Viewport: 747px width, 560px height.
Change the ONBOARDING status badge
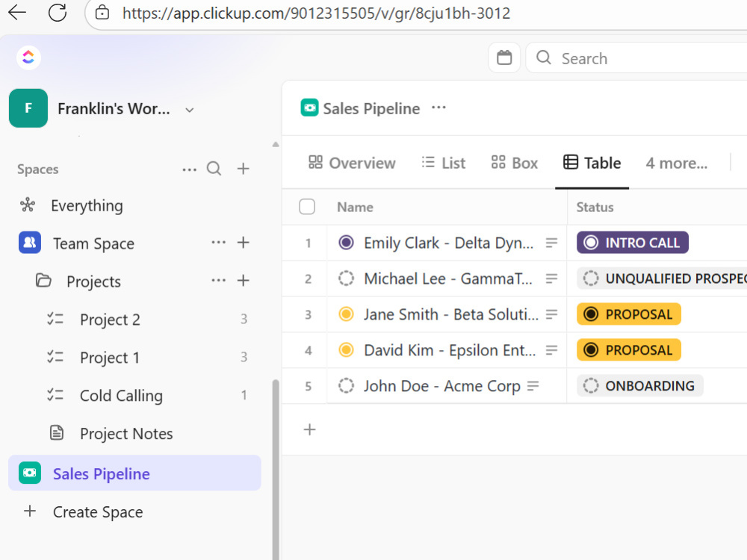(x=640, y=386)
